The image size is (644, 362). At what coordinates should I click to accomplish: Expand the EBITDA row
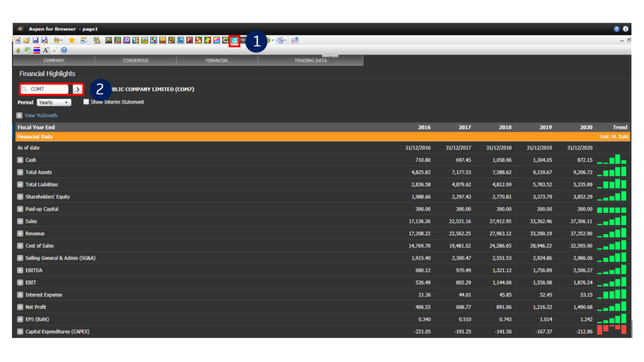[x=20, y=270]
